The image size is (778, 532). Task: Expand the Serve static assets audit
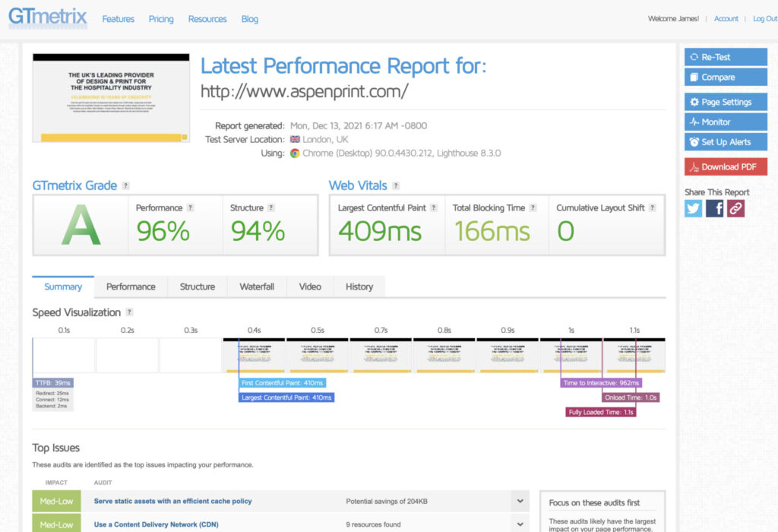pyautogui.click(x=520, y=500)
